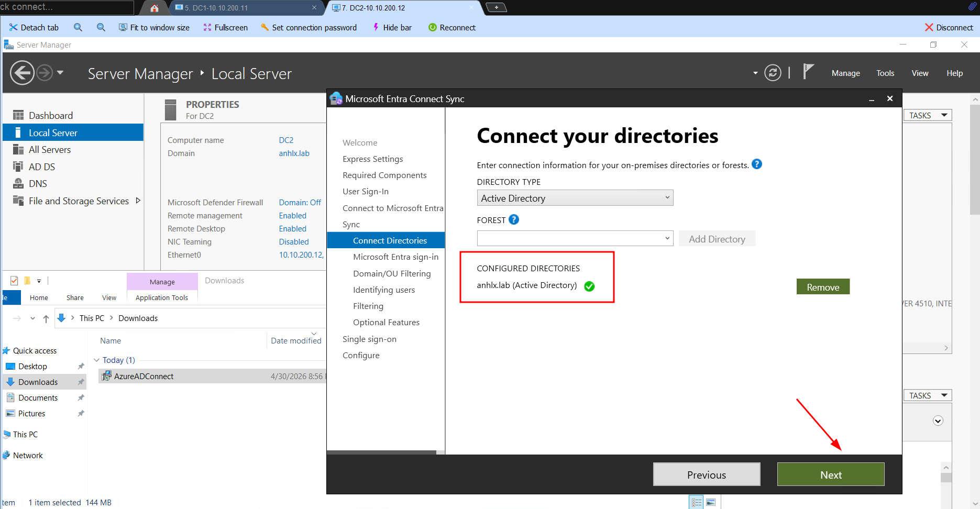Click This PC in address breadcrumb

click(92, 318)
